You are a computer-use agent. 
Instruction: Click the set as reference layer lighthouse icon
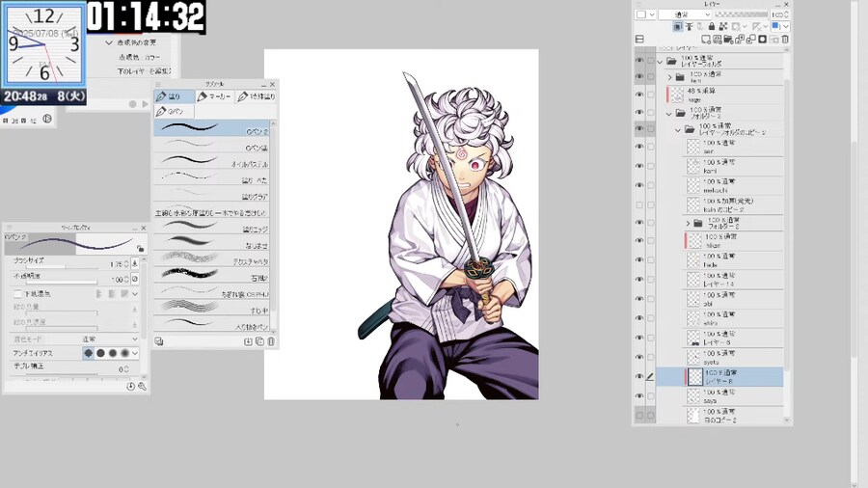click(690, 27)
